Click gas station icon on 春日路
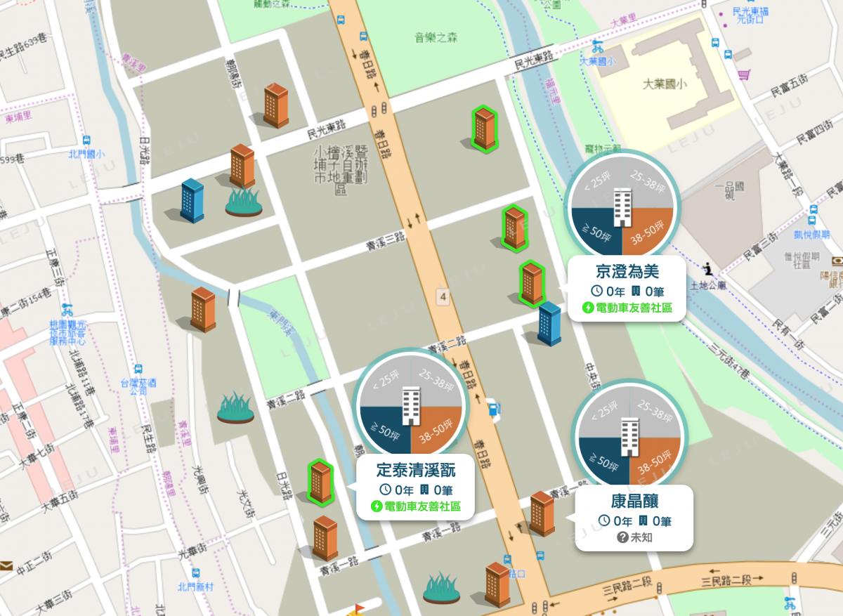The image size is (843, 616). click(493, 408)
